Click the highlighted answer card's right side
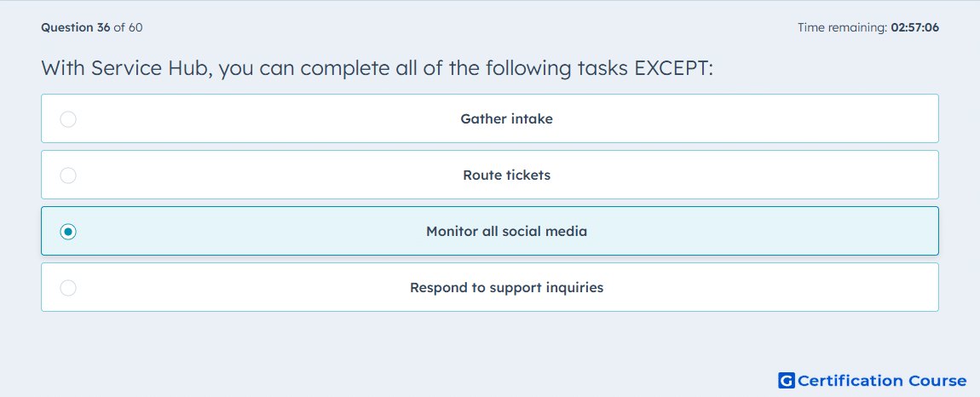This screenshot has width=980, height=397. coord(812,232)
